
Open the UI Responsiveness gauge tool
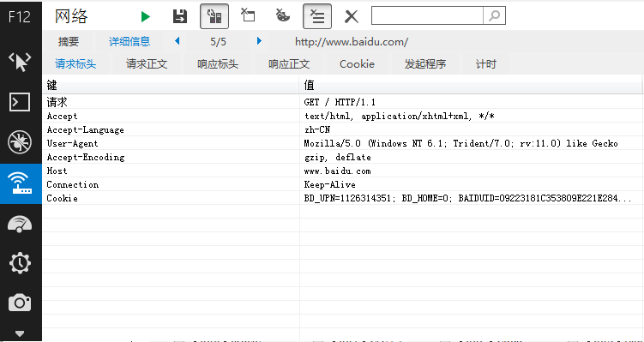point(20,224)
